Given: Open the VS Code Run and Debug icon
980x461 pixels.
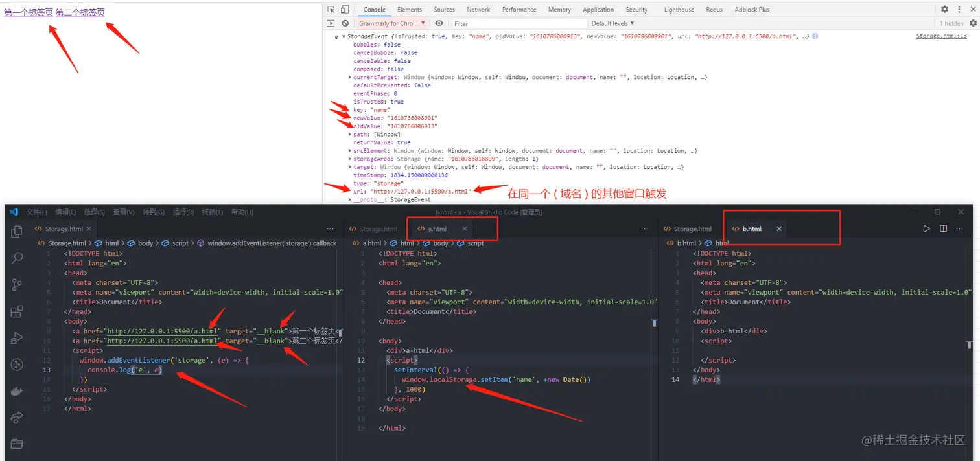Looking at the screenshot, I should [x=17, y=338].
